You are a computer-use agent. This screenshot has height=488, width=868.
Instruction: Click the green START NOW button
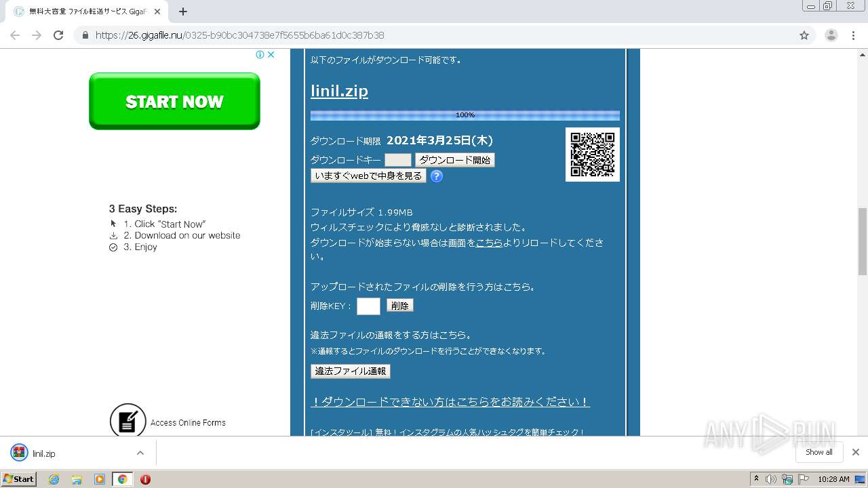pos(174,101)
